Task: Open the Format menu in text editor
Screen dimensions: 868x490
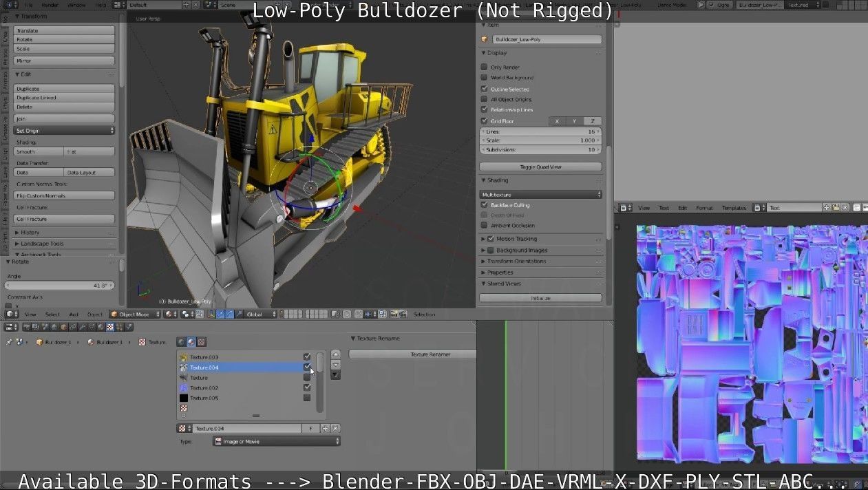Action: [704, 208]
